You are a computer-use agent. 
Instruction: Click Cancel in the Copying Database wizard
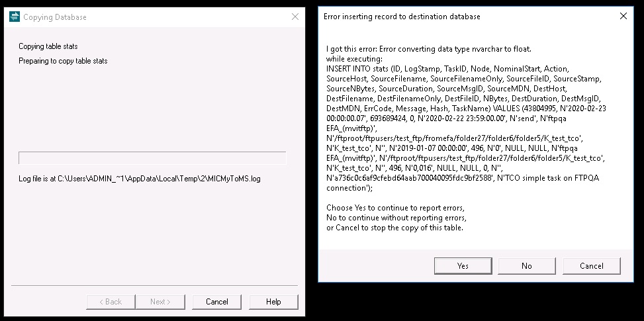click(x=216, y=302)
